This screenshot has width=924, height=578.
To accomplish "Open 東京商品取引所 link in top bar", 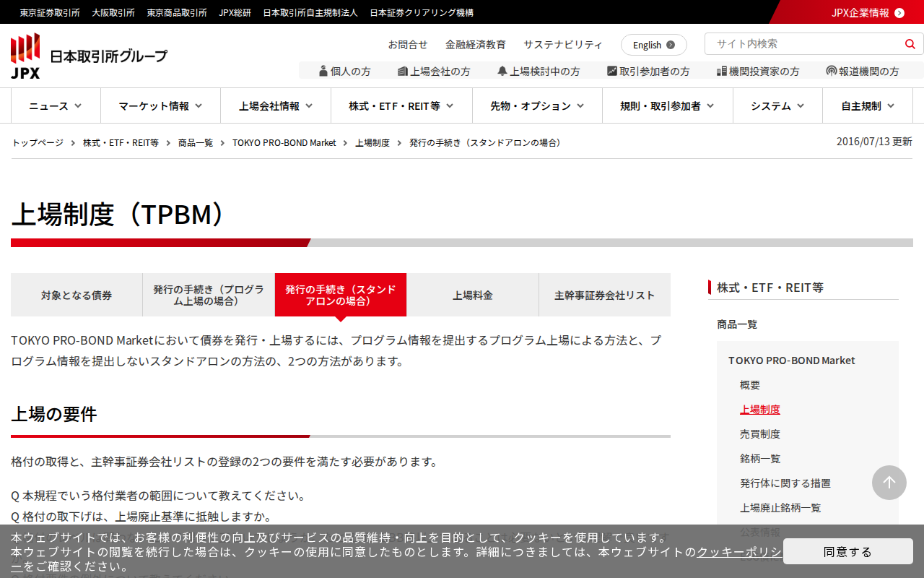I will point(177,12).
